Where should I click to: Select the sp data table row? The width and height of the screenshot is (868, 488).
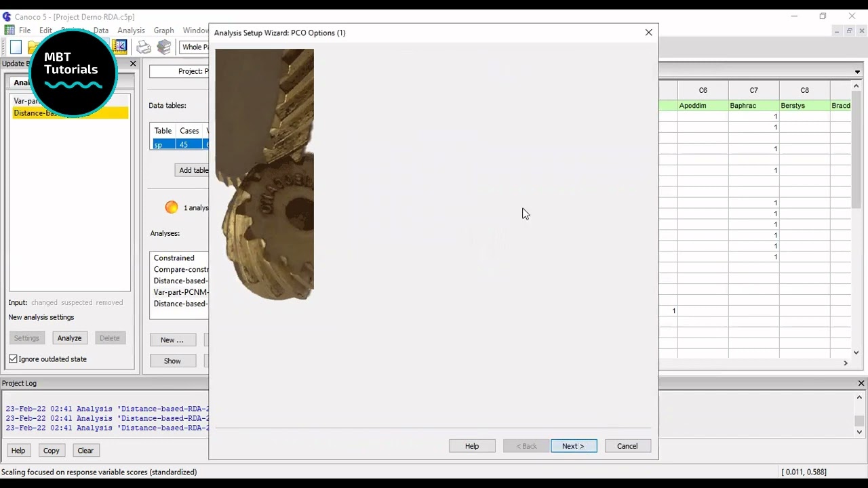tap(180, 144)
